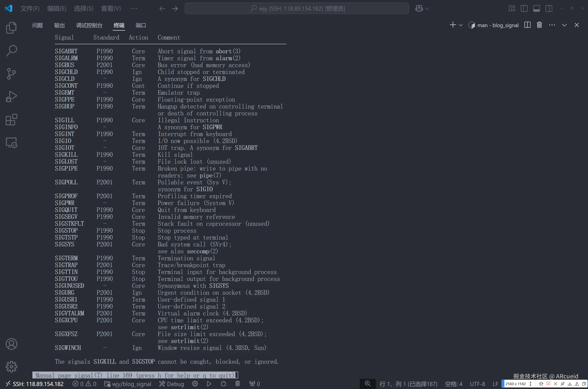
Task: Open Manage gear icon in activity bar
Action: tap(11, 366)
